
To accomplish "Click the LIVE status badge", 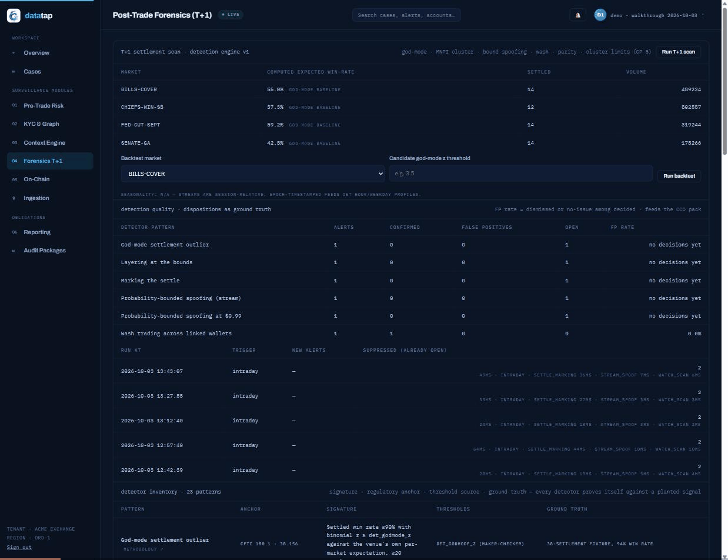I will pyautogui.click(x=231, y=15).
